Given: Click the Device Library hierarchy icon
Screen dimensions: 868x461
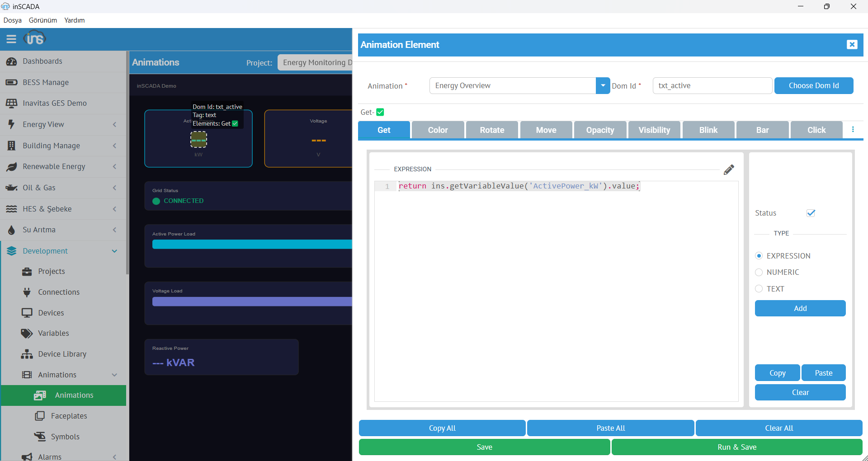Looking at the screenshot, I should [27, 354].
